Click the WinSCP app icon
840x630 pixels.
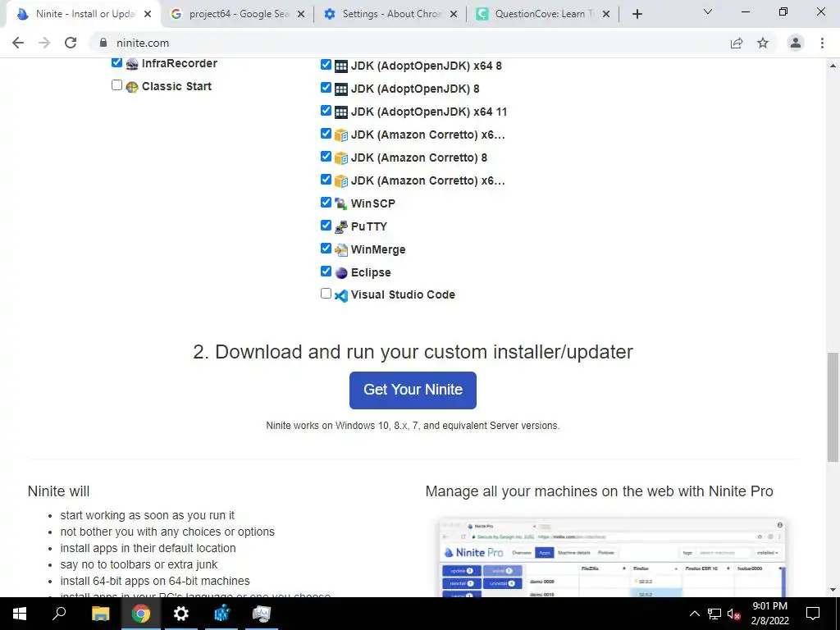tap(341, 204)
